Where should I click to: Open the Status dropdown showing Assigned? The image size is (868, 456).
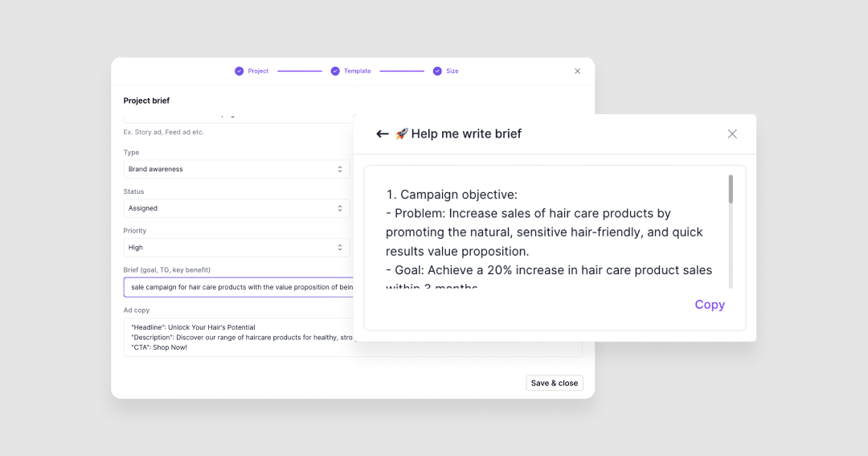[x=236, y=208]
